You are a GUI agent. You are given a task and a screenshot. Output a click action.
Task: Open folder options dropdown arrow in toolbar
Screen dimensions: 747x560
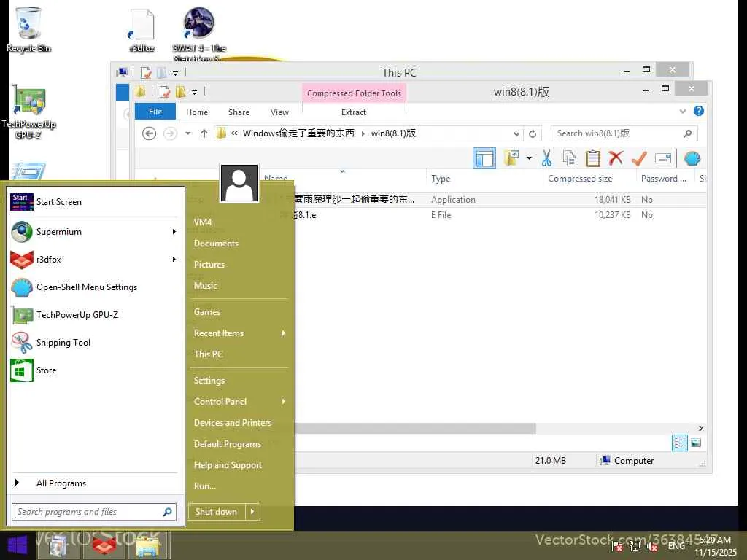point(529,158)
